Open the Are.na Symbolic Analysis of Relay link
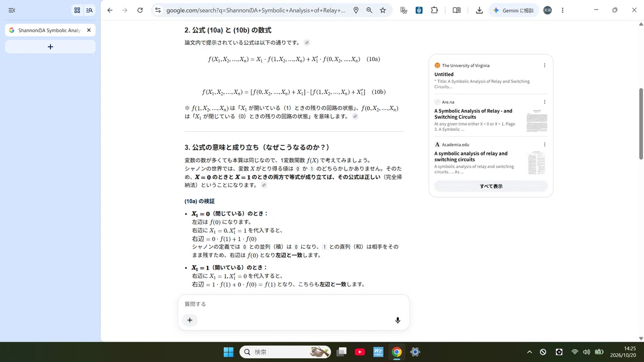 click(x=473, y=114)
